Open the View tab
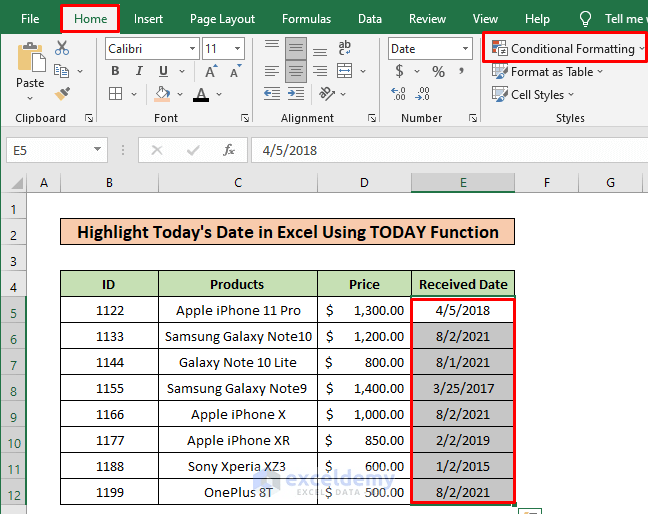 pyautogui.click(x=485, y=19)
